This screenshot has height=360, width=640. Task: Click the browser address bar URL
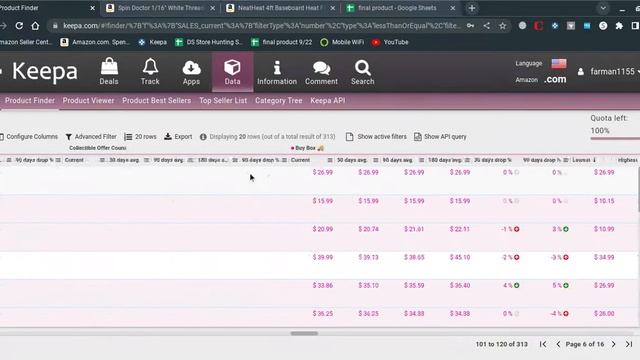point(261,26)
